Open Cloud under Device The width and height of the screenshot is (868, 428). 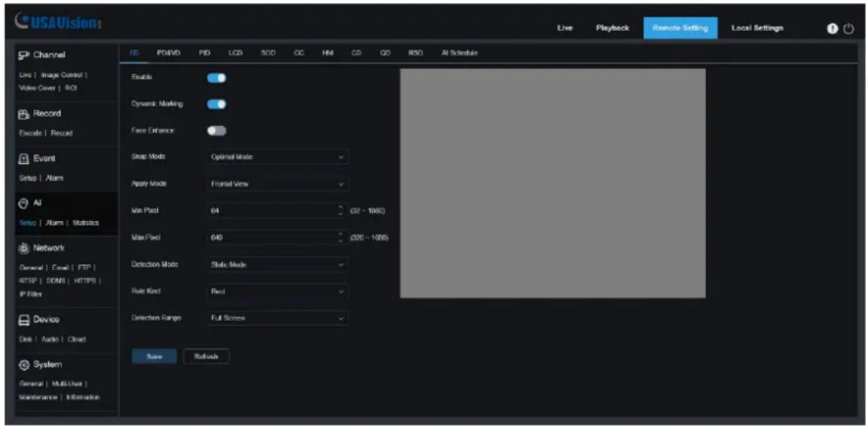click(75, 339)
